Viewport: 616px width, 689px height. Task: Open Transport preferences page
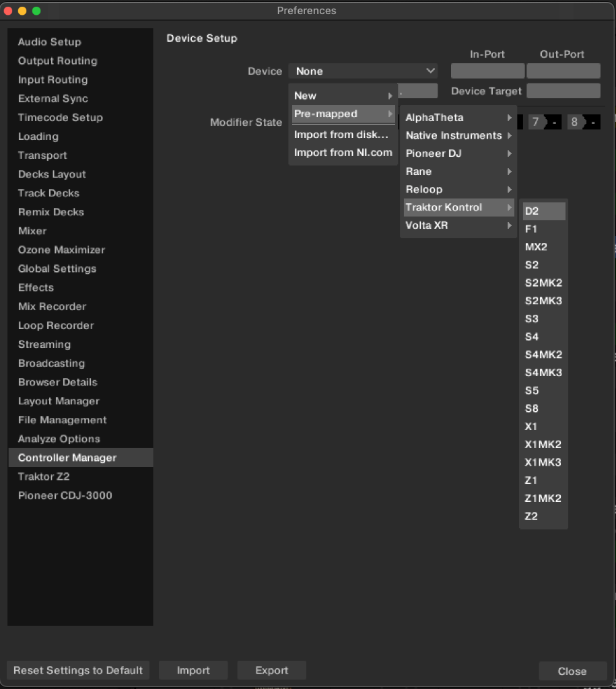(x=81, y=155)
